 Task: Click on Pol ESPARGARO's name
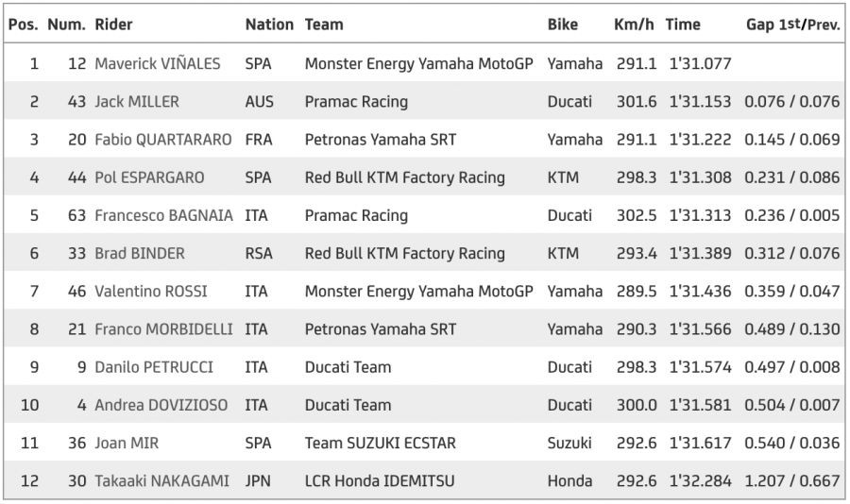pos(149,177)
